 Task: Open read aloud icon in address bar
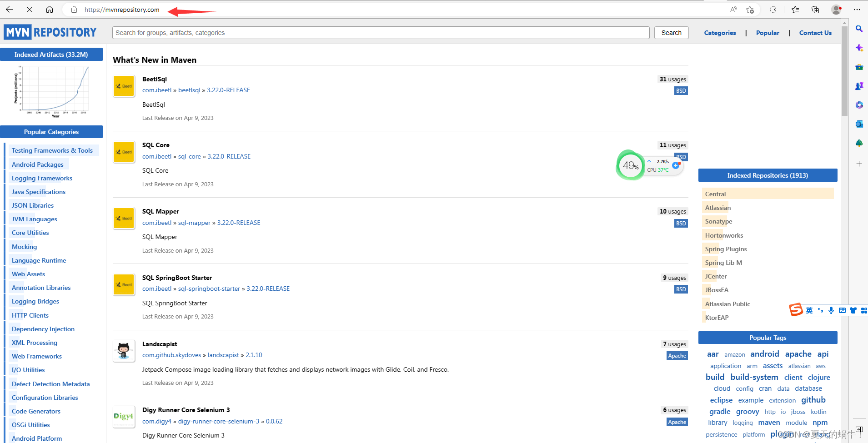[x=733, y=10]
